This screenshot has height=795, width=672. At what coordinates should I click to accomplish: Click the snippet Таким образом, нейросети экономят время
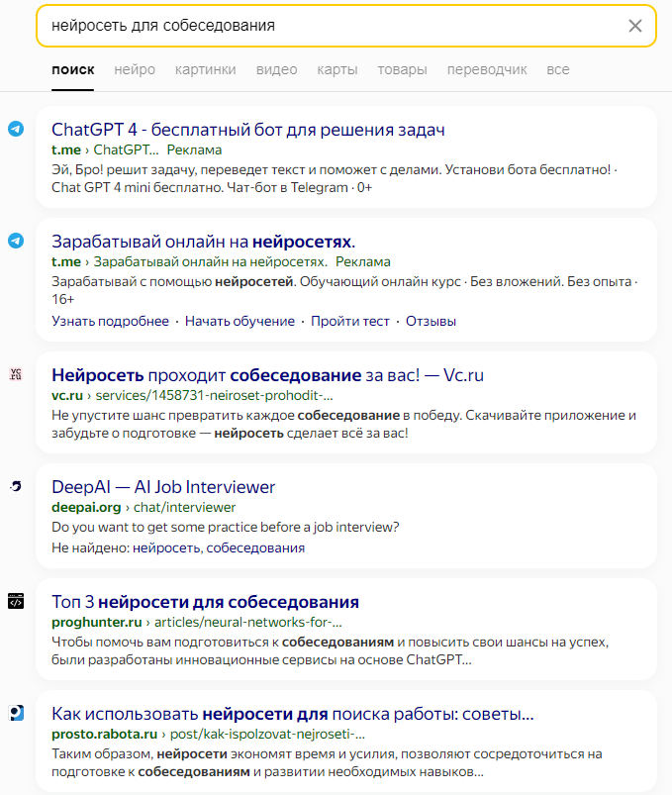coord(327,763)
